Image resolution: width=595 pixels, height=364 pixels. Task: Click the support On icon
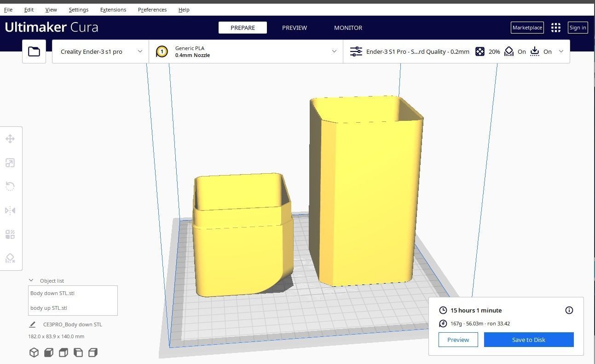tap(509, 51)
